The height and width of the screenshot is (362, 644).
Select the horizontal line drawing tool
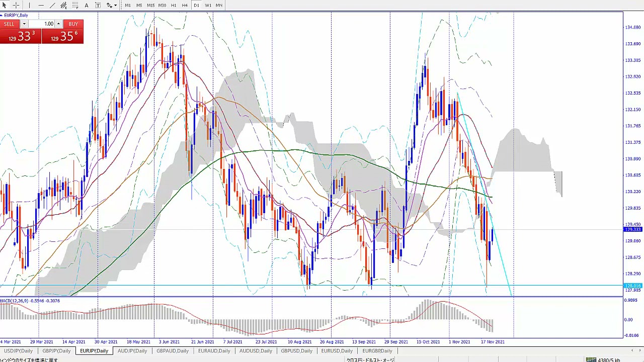(x=41, y=5)
